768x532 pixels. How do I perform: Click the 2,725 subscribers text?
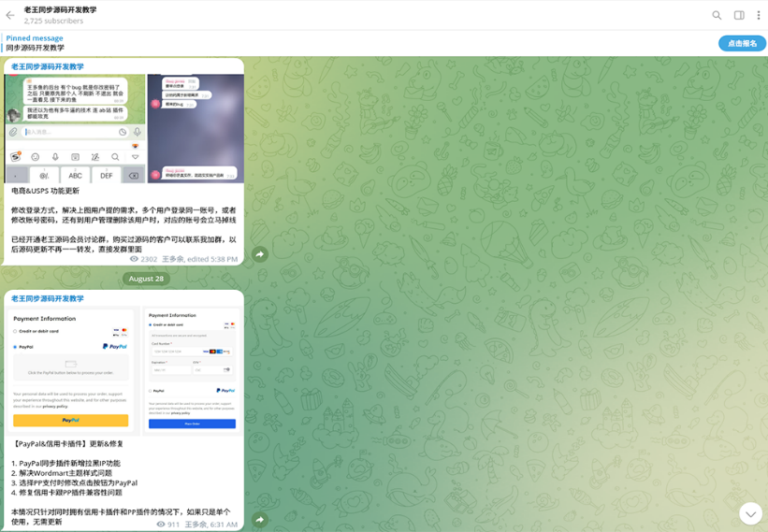(53, 22)
